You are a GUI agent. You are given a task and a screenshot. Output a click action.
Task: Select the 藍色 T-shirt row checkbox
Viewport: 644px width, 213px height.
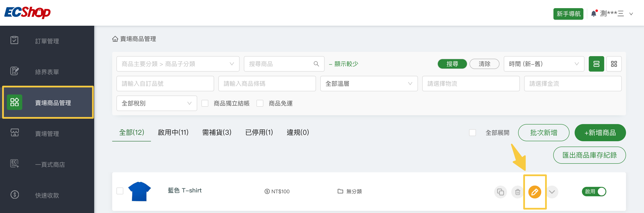point(120,191)
